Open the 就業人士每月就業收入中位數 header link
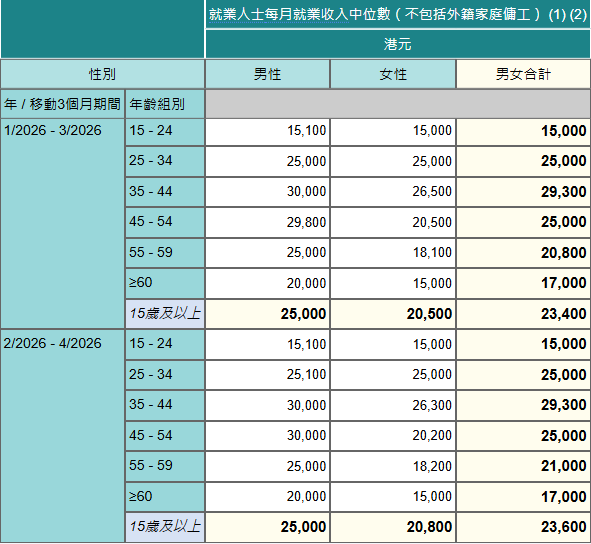 pos(279,15)
